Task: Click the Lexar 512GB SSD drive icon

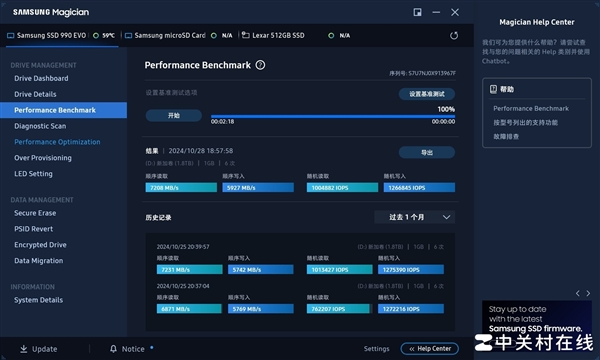Action: (x=246, y=35)
